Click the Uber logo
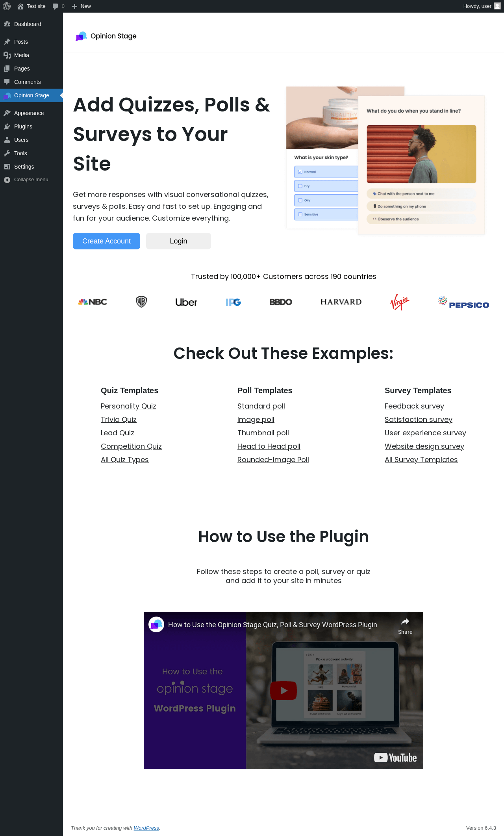504x836 pixels. point(186,302)
